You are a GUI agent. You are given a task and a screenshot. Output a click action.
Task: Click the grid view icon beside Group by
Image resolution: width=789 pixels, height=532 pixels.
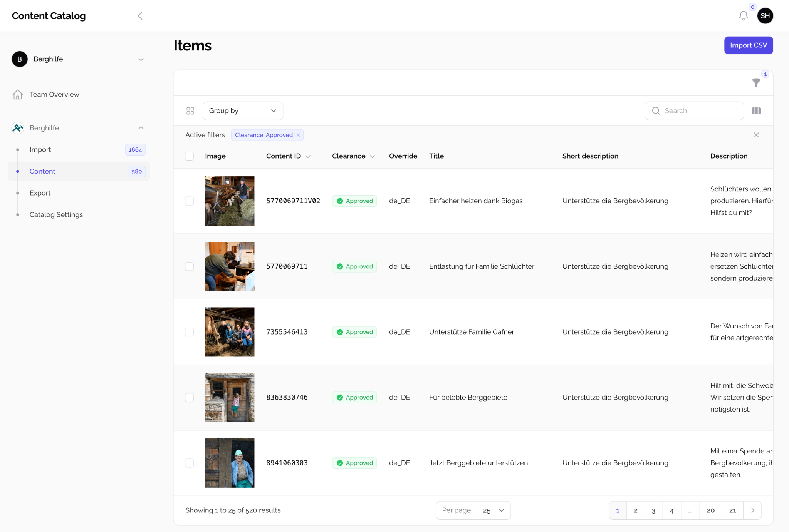pos(190,110)
